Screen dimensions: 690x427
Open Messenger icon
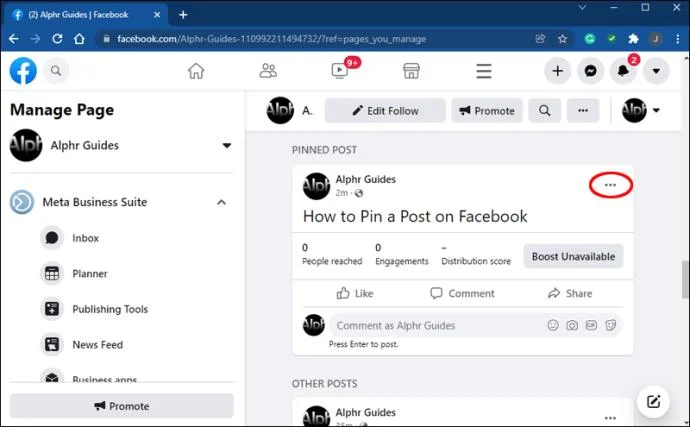pyautogui.click(x=591, y=71)
